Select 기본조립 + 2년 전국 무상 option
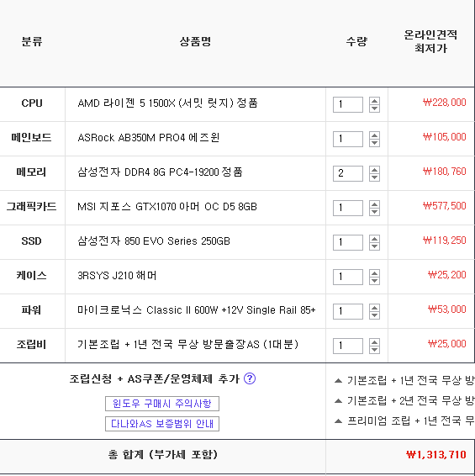This screenshot has width=475, height=476. 404,400
